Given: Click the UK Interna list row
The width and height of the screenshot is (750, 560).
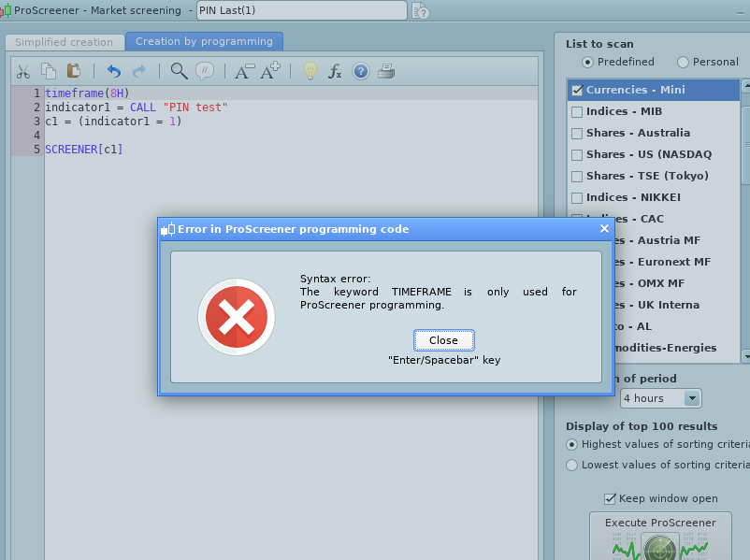Looking at the screenshot, I should [x=677, y=305].
